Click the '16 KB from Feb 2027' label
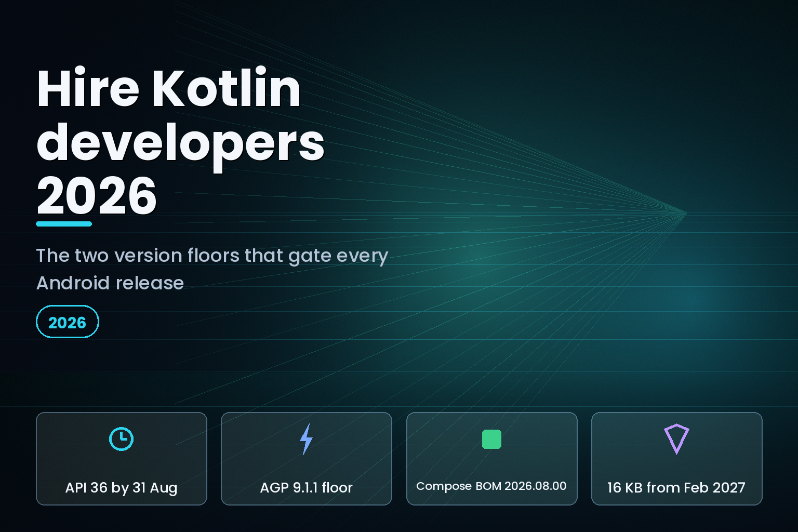Image resolution: width=798 pixels, height=532 pixels. tap(676, 487)
